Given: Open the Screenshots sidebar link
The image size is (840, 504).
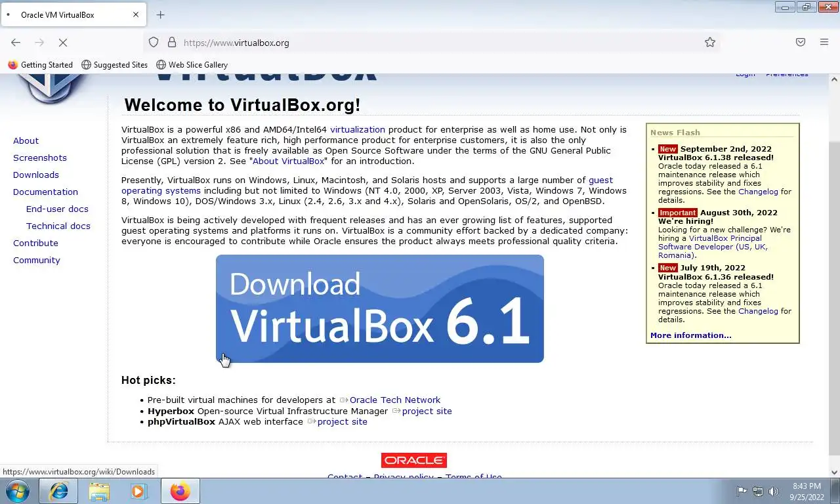Looking at the screenshot, I should (x=40, y=157).
